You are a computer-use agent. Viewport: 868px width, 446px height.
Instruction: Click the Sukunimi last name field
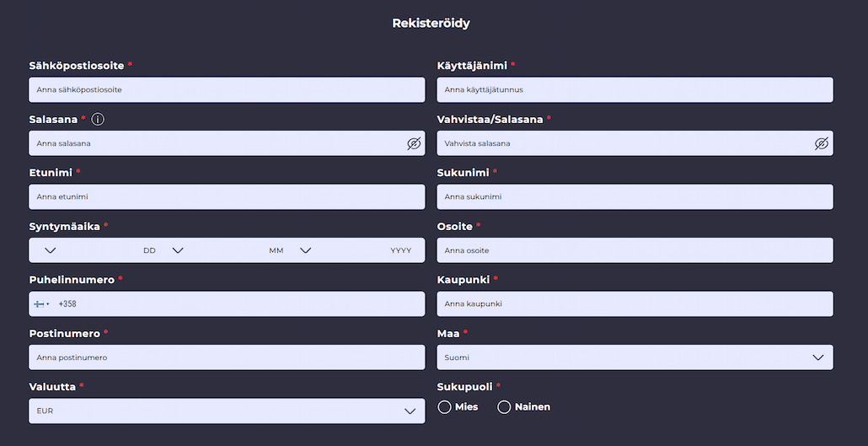pyautogui.click(x=635, y=196)
